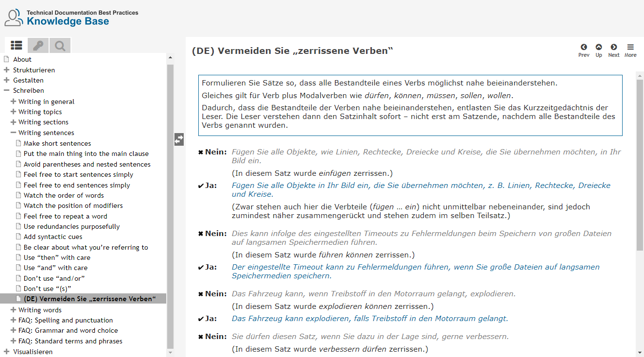
Task: Expand the Gestalten section
Action: pos(7,80)
